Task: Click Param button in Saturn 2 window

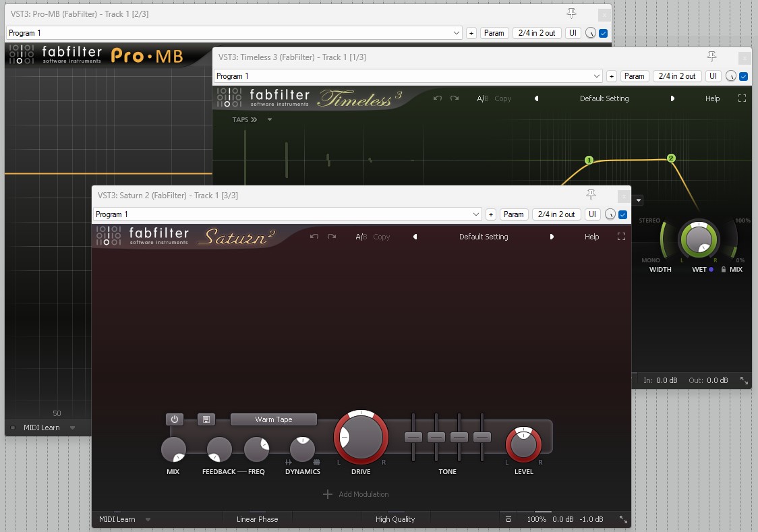Action: 513,214
